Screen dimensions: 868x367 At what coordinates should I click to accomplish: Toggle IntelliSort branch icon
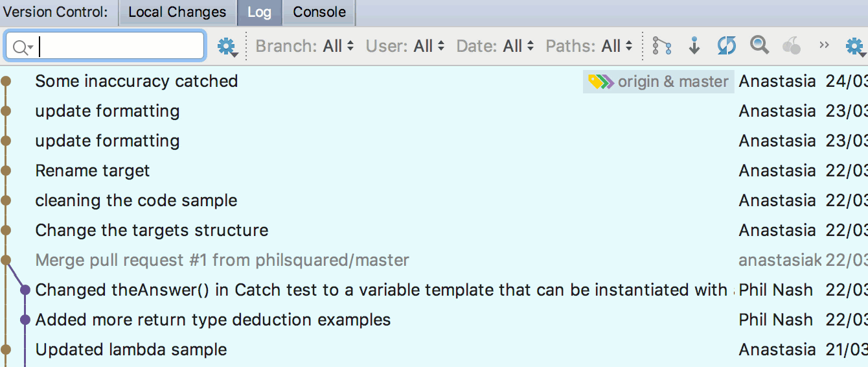click(661, 46)
